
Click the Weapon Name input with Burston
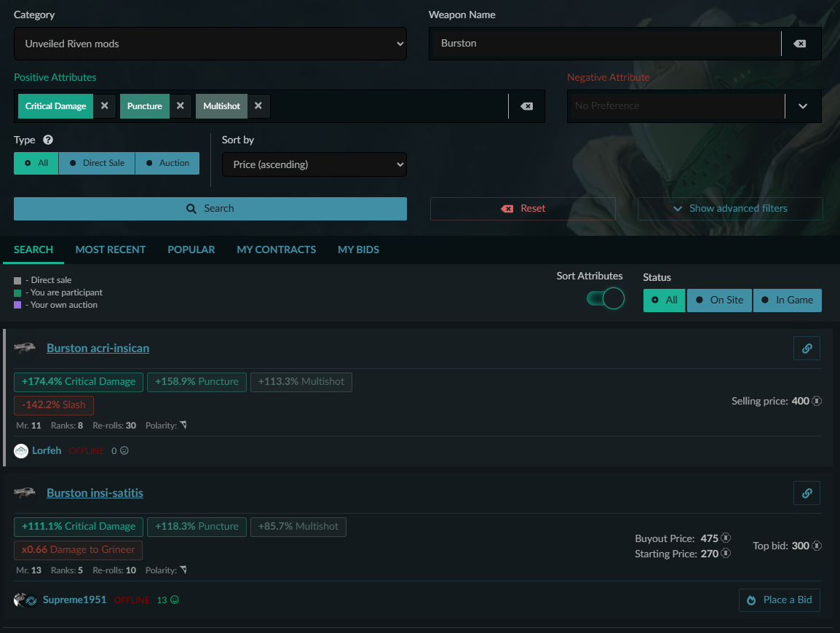click(x=606, y=44)
